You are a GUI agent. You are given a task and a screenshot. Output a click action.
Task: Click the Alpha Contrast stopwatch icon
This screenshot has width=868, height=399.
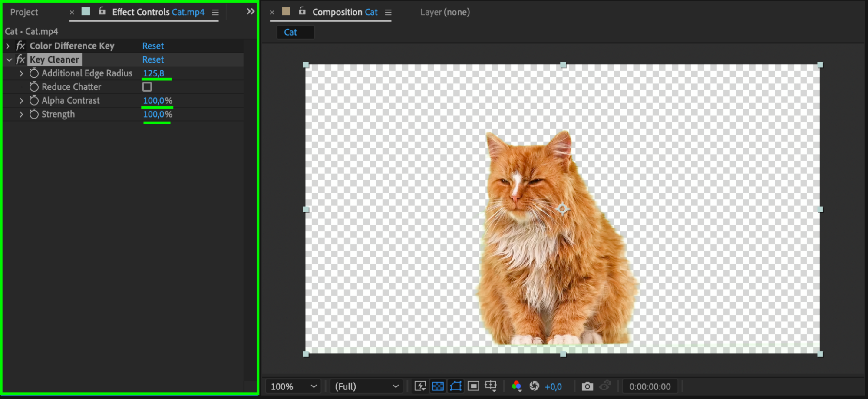(x=34, y=100)
